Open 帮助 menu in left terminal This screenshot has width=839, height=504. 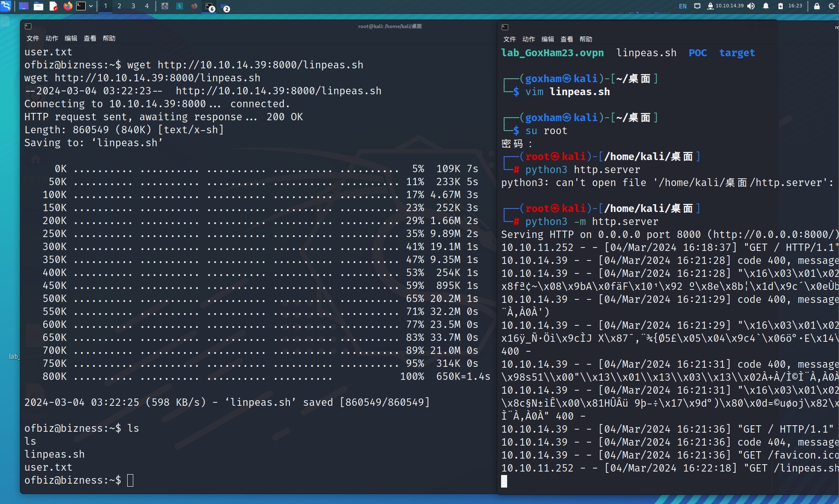[x=109, y=39]
